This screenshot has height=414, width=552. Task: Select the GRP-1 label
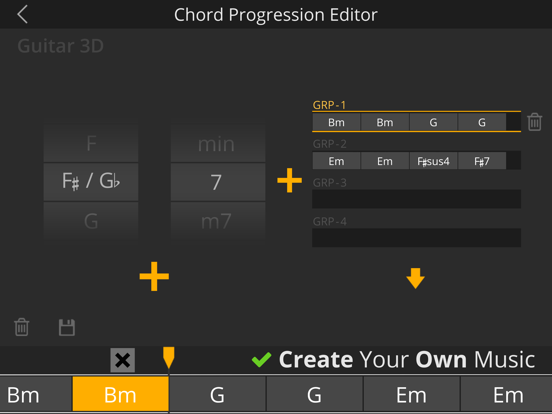pos(329,105)
